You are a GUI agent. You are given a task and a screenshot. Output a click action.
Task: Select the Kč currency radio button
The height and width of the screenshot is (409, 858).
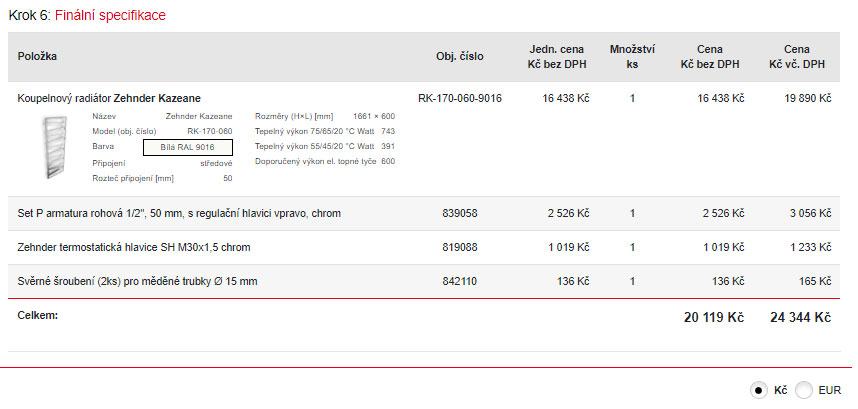[758, 390]
